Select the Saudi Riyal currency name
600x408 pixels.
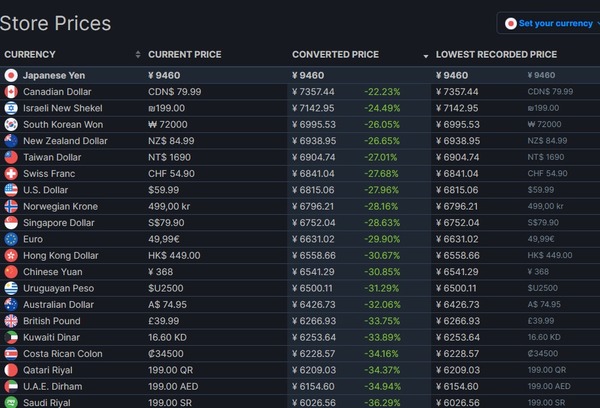tap(47, 403)
